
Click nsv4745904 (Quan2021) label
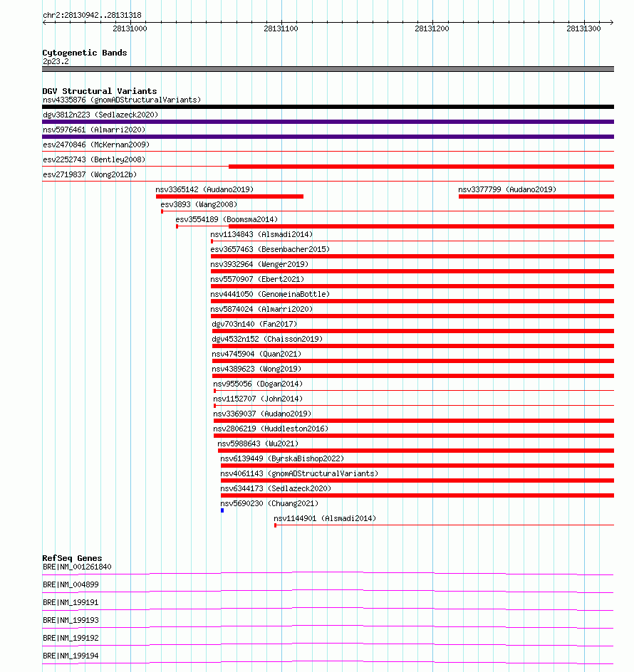(x=256, y=355)
